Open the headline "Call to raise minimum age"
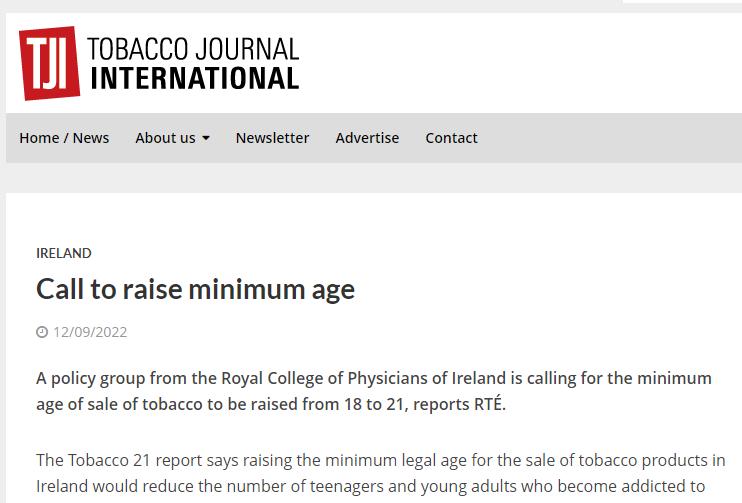 click(195, 289)
